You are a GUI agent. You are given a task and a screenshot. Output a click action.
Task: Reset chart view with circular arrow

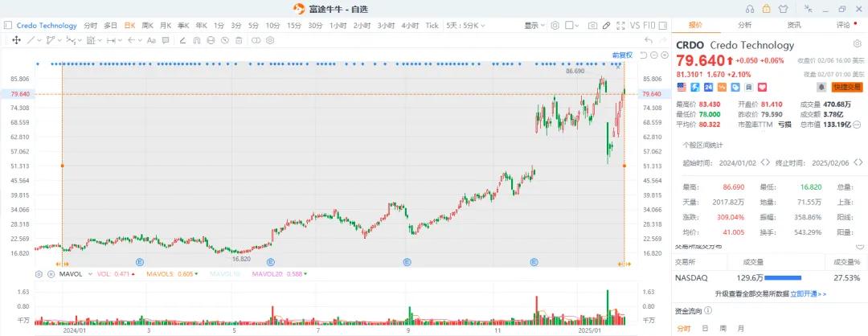[x=643, y=55]
